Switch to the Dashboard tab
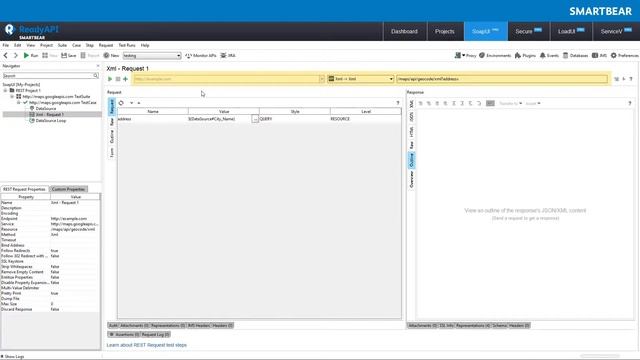Screen dimensions: 640x360 tap(404, 31)
